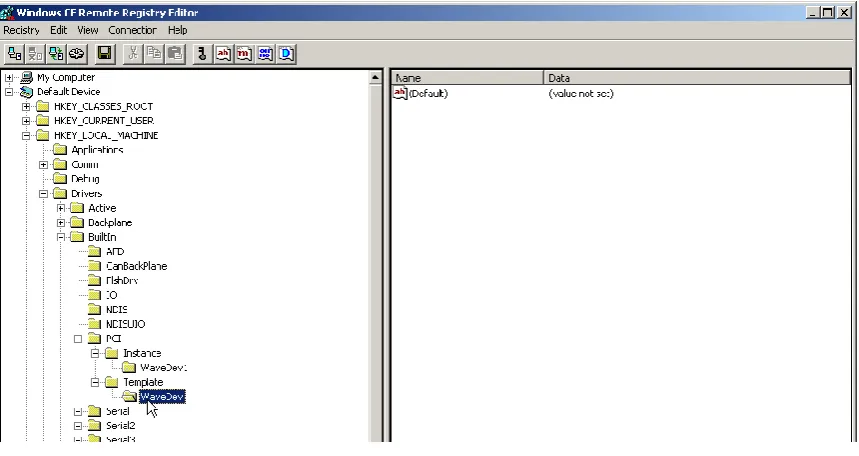Click the Debug folder icon
859x456 pixels.
click(x=60, y=179)
